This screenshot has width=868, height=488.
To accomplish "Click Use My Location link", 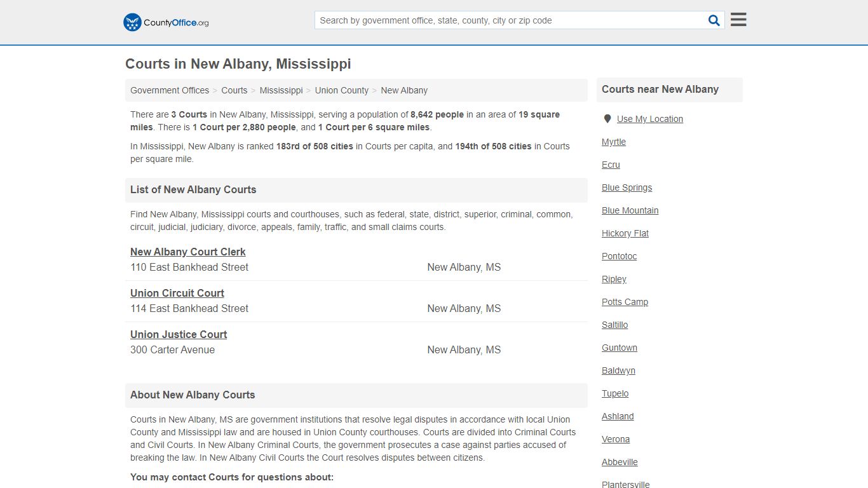I will pos(650,119).
